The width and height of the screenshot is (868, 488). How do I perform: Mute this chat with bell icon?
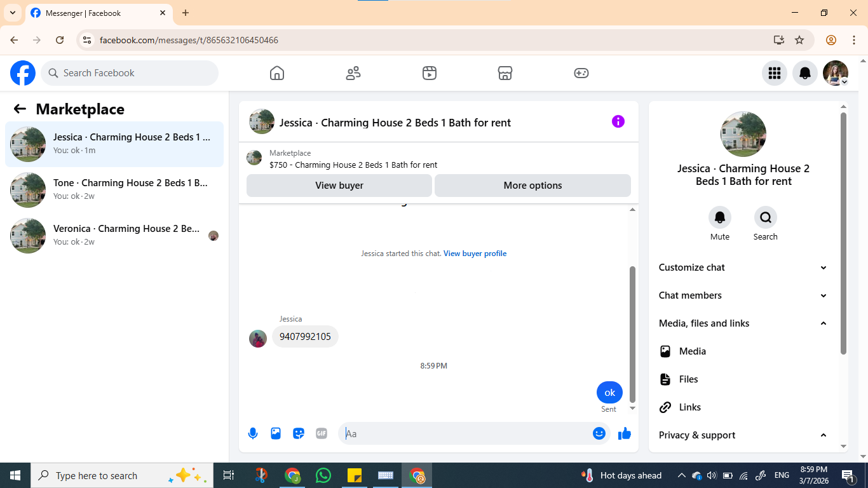point(720,217)
